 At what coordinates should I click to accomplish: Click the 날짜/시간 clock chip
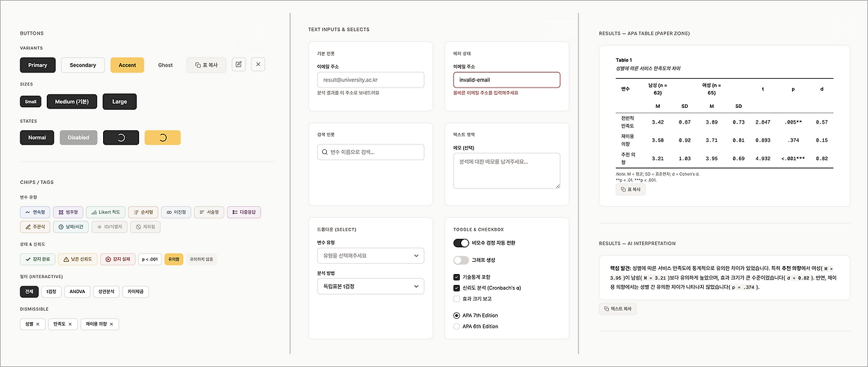coord(71,227)
